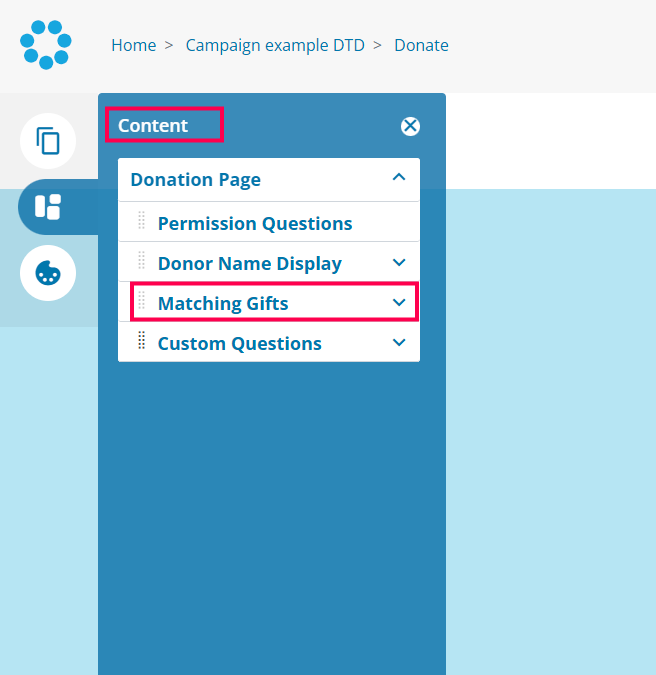Select the Matching Gifts label
The image size is (656, 675).
223,303
